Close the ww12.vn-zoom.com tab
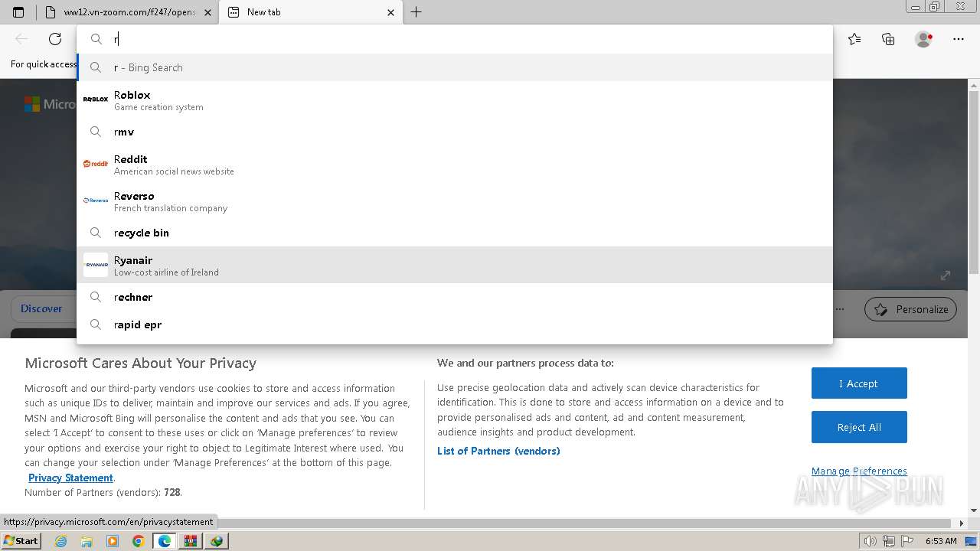Viewport: 980px width, 551px height. tap(208, 12)
